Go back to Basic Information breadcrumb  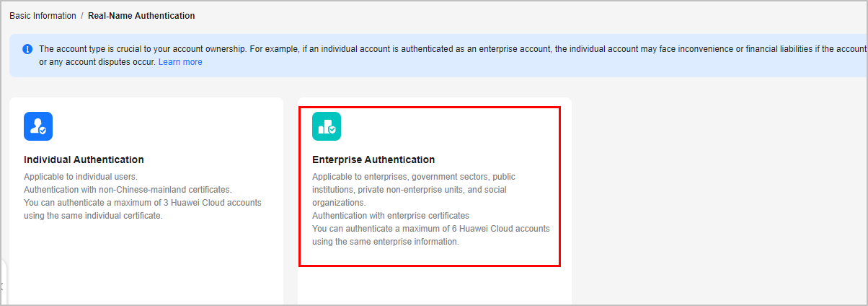(43, 15)
